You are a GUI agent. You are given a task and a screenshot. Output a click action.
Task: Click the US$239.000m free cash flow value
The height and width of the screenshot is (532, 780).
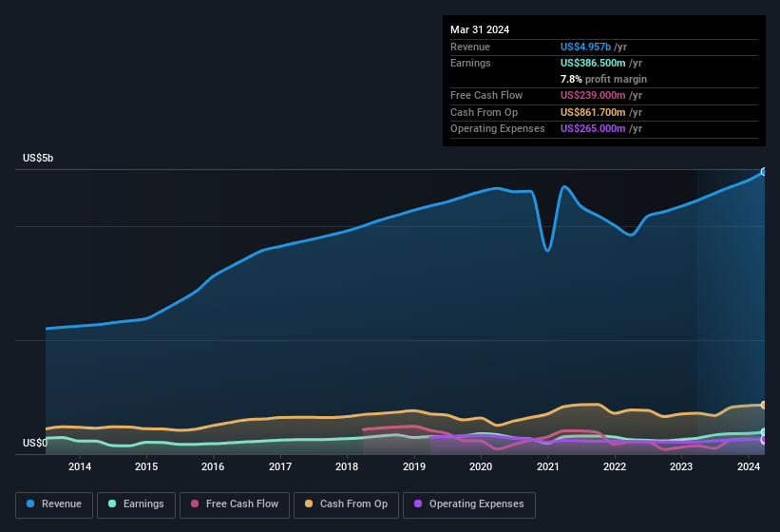(593, 95)
